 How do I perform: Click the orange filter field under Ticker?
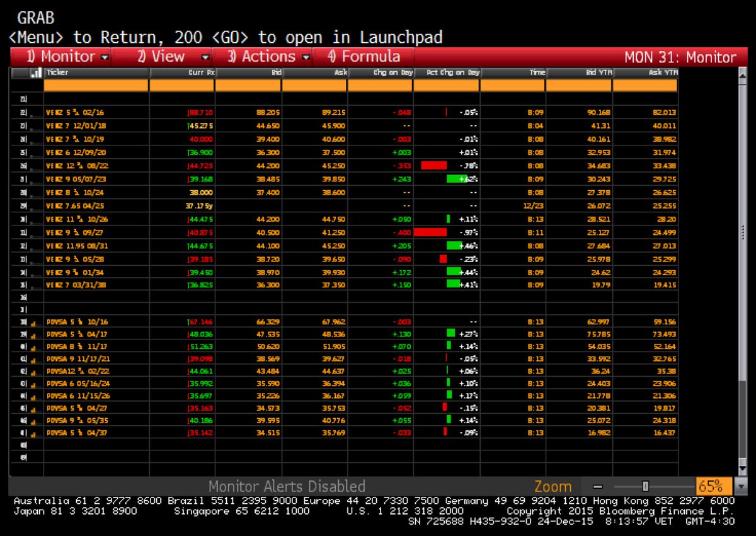(x=96, y=85)
